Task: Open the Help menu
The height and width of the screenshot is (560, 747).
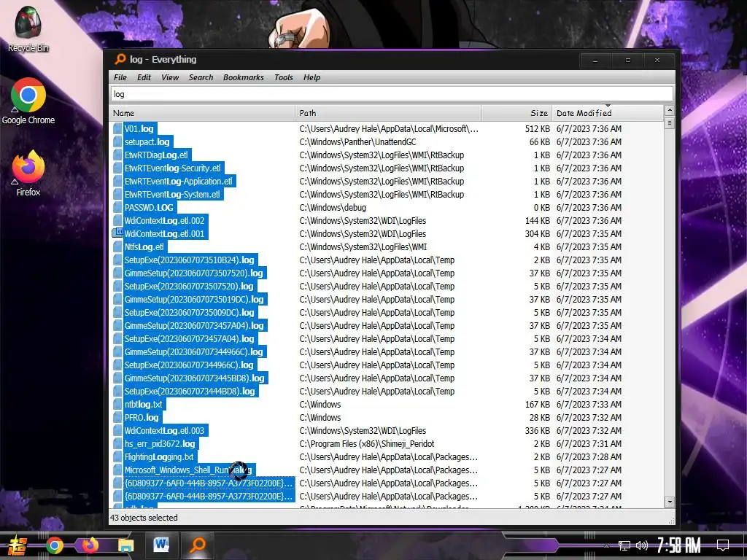Action: pos(311,77)
